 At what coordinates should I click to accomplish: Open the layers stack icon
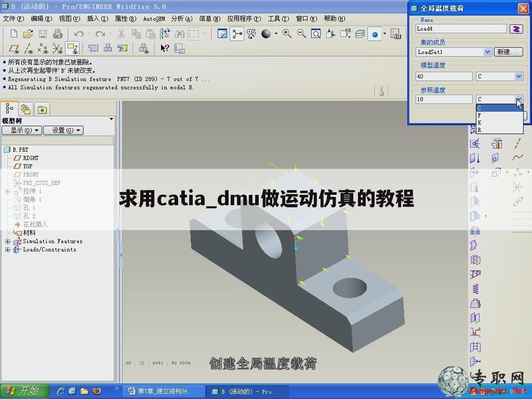360,34
